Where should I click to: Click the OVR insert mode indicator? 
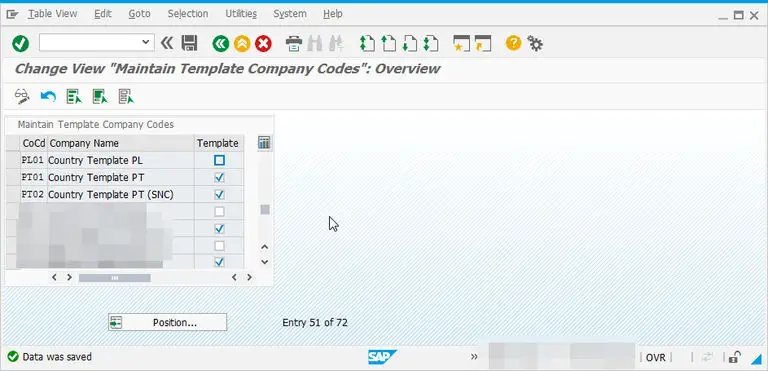[x=655, y=358]
